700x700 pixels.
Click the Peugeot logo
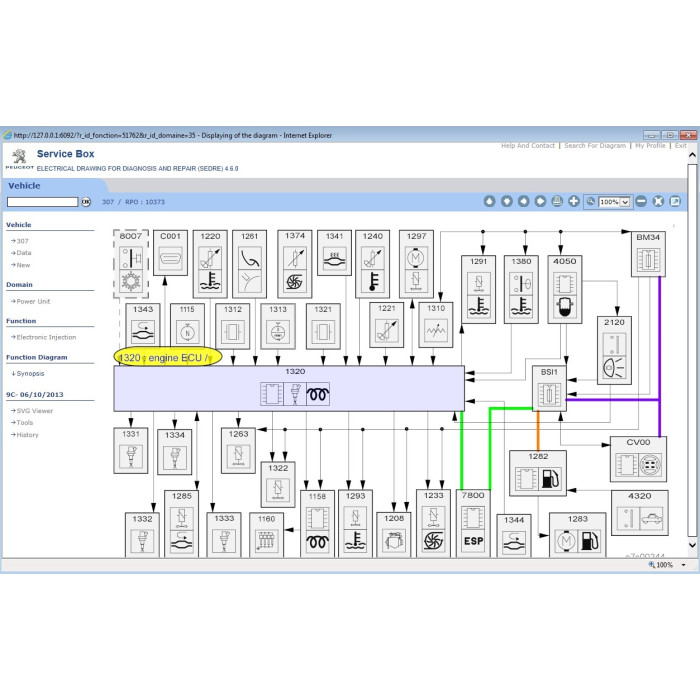click(19, 159)
